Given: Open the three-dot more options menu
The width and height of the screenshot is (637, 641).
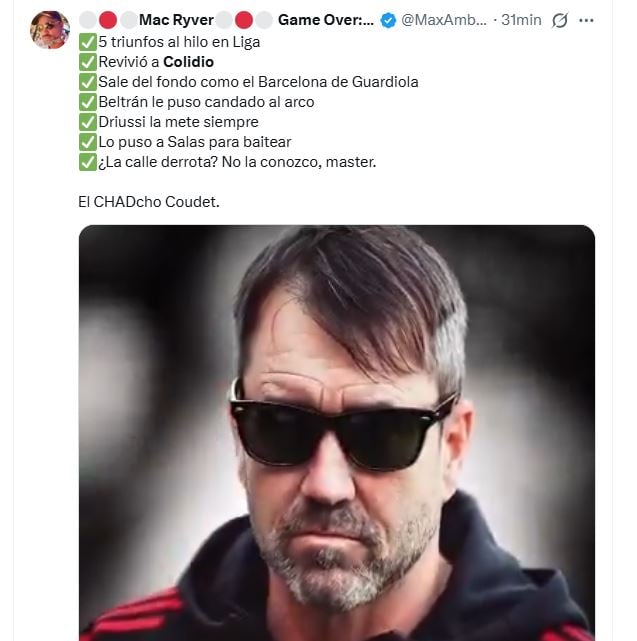Looking at the screenshot, I should coord(586,20).
